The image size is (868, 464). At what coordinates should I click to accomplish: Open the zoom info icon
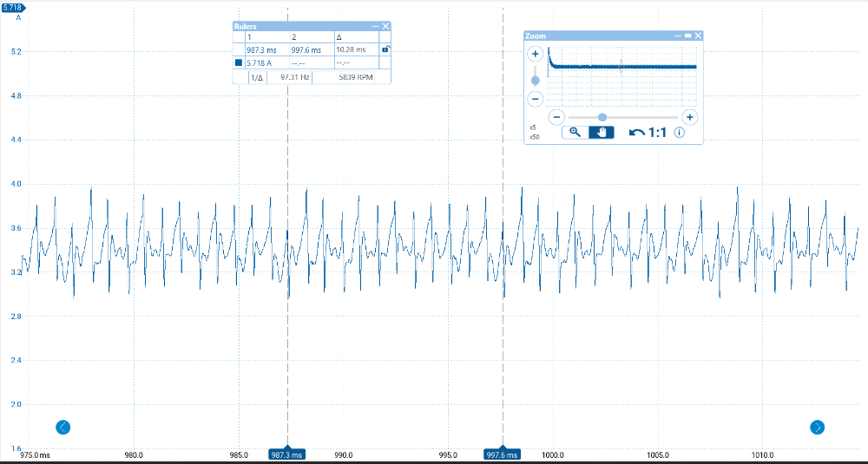click(680, 133)
